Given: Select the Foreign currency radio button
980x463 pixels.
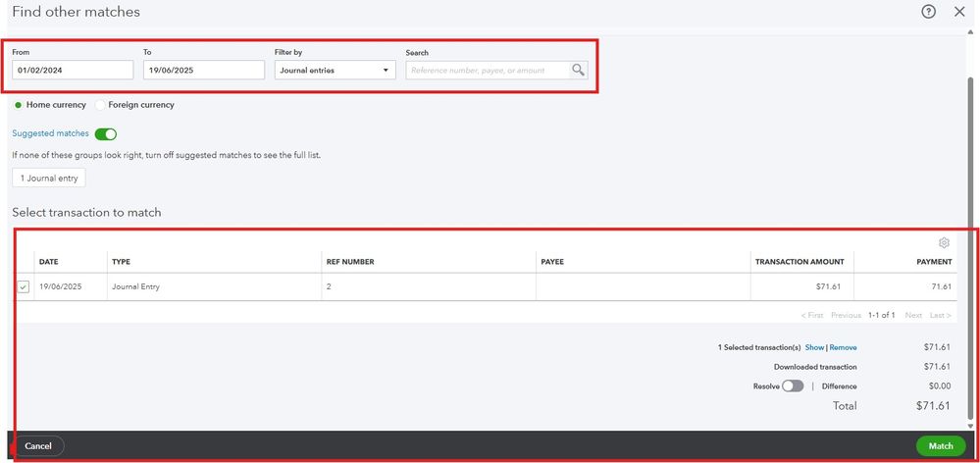Looking at the screenshot, I should pos(100,105).
